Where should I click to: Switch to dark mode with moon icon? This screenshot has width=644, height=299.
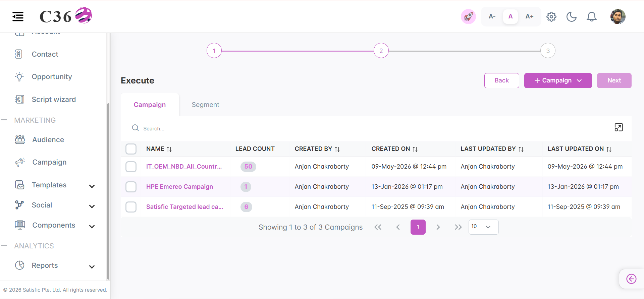click(572, 16)
